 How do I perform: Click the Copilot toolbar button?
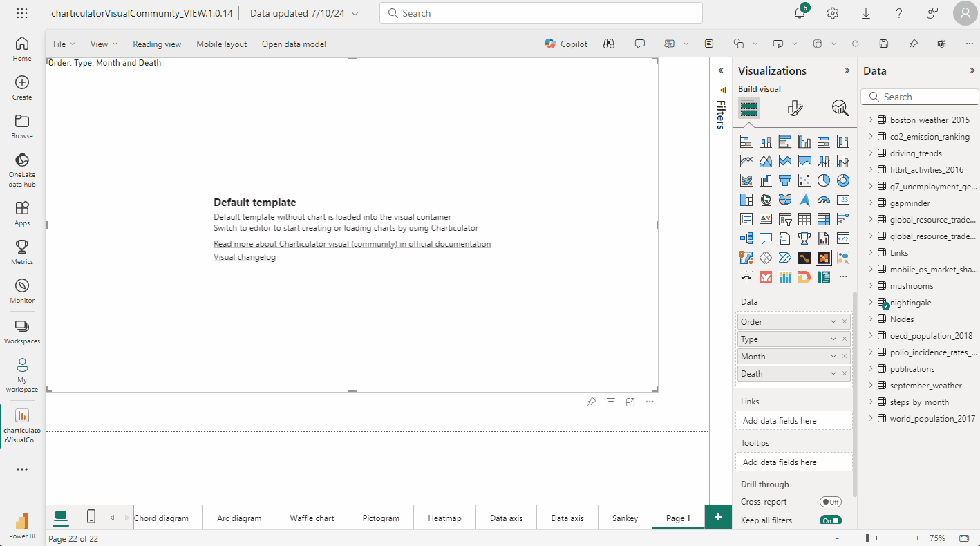[x=566, y=44]
